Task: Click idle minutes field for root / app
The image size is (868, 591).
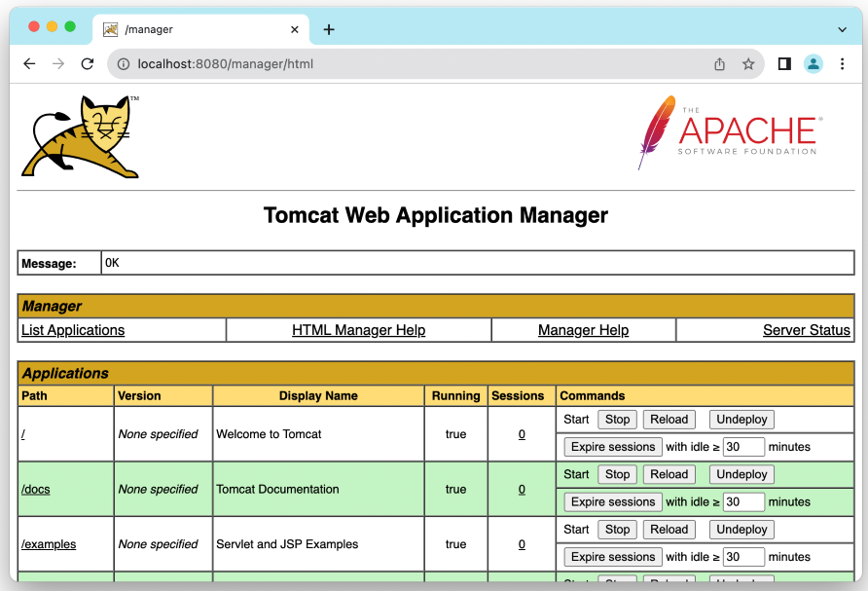Action: (743, 447)
